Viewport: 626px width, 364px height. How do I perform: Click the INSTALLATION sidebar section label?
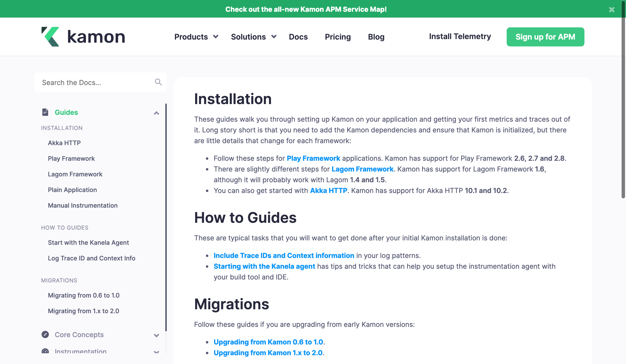[x=62, y=128]
